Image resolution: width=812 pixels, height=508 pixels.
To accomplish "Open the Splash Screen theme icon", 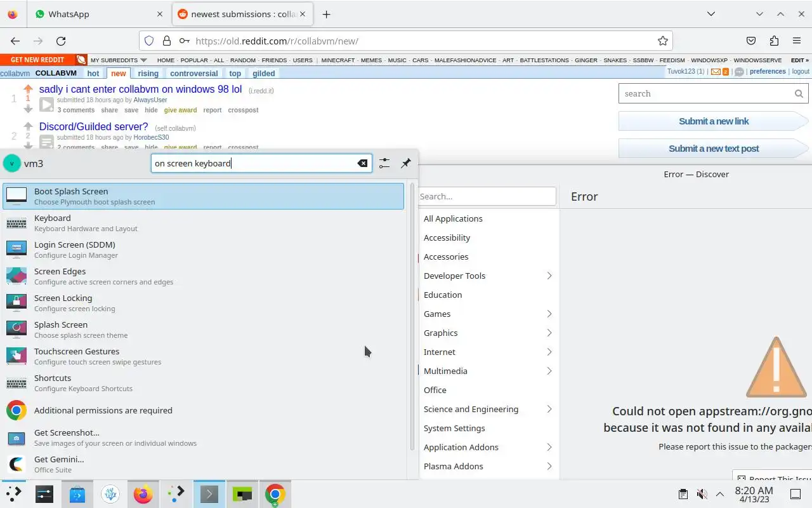I will pos(16,330).
